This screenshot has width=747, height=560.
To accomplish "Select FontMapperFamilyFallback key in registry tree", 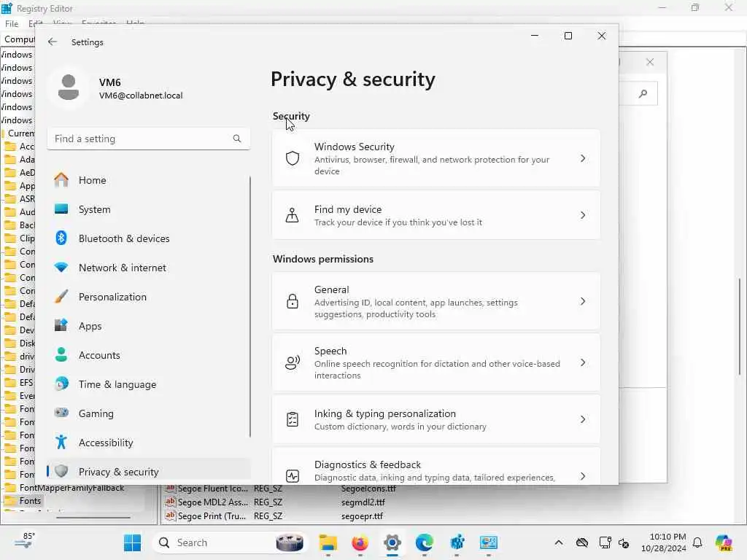I will 71,488.
